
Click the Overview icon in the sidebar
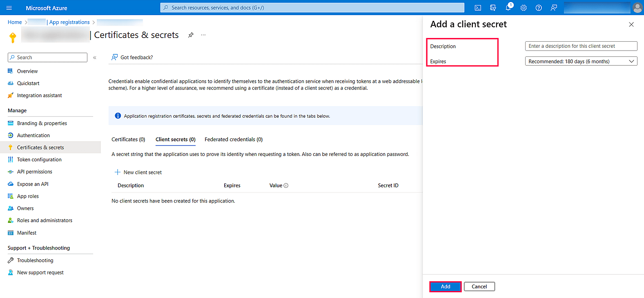(x=11, y=71)
